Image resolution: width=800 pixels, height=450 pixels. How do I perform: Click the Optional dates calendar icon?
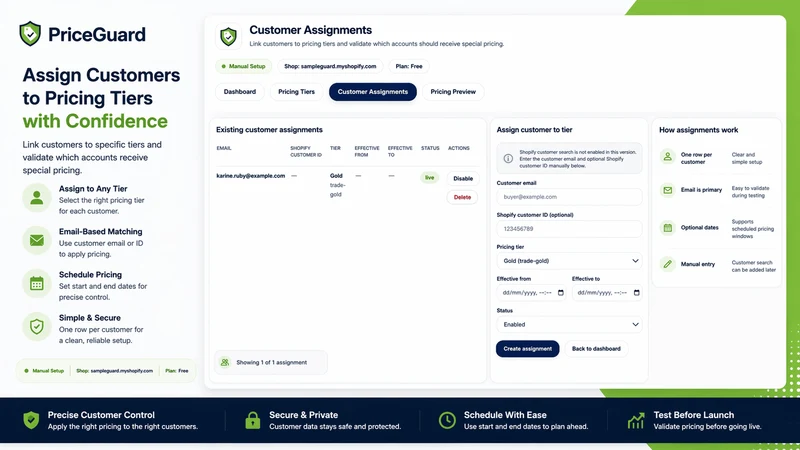pyautogui.click(x=667, y=228)
